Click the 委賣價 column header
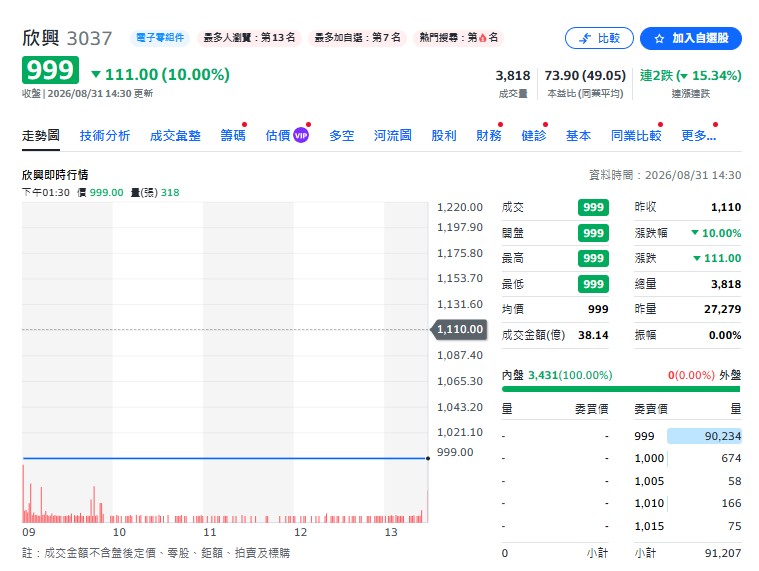Viewport: 759px width, 571px height. [x=651, y=409]
